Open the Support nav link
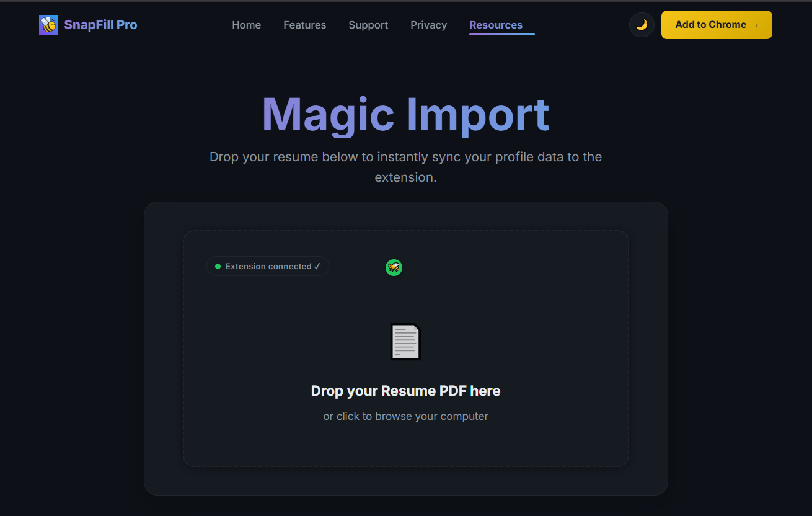The width and height of the screenshot is (812, 516). (368, 25)
